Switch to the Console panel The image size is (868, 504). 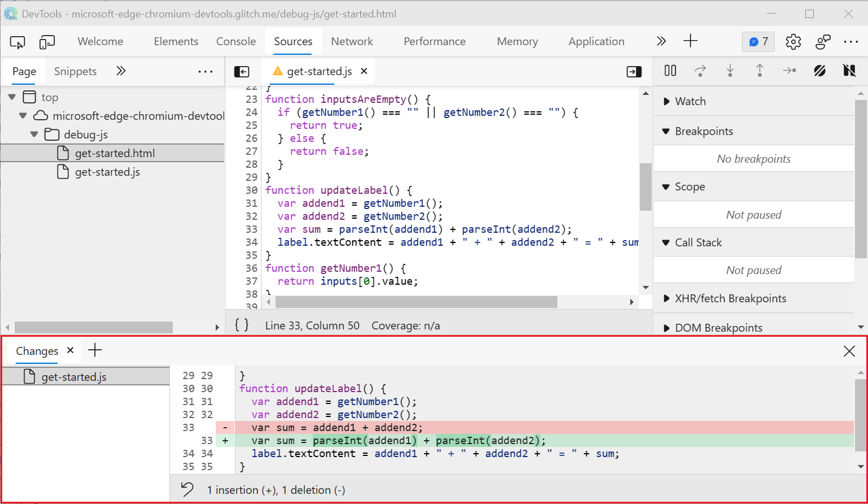(236, 41)
